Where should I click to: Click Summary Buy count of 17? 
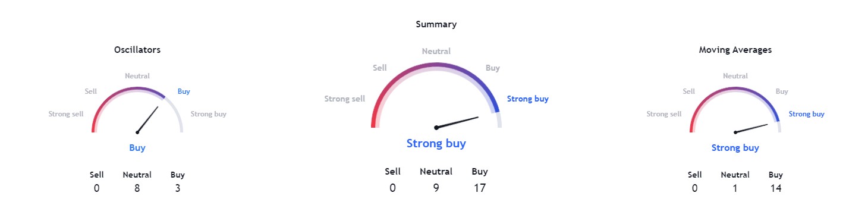pos(480,188)
